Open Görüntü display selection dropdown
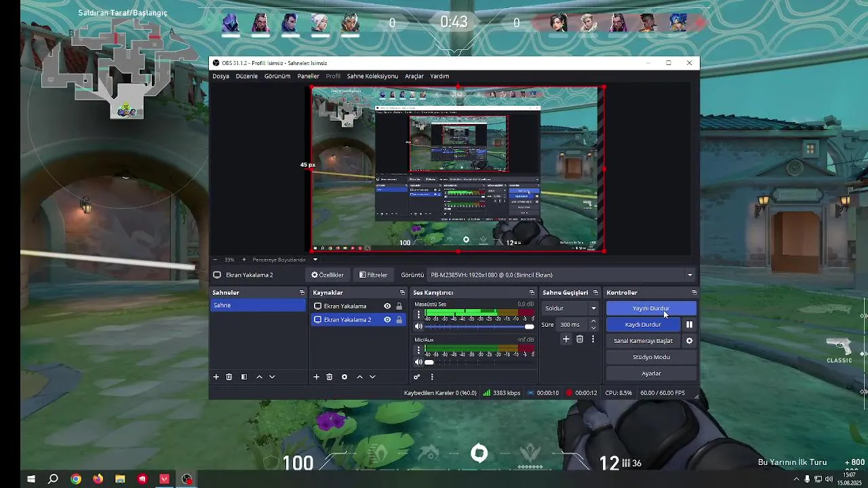 pyautogui.click(x=562, y=275)
